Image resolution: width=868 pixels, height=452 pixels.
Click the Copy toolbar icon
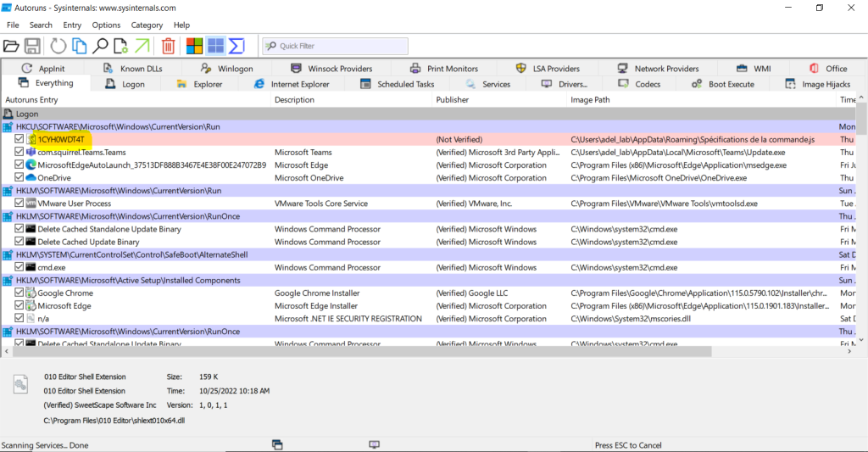[80, 46]
